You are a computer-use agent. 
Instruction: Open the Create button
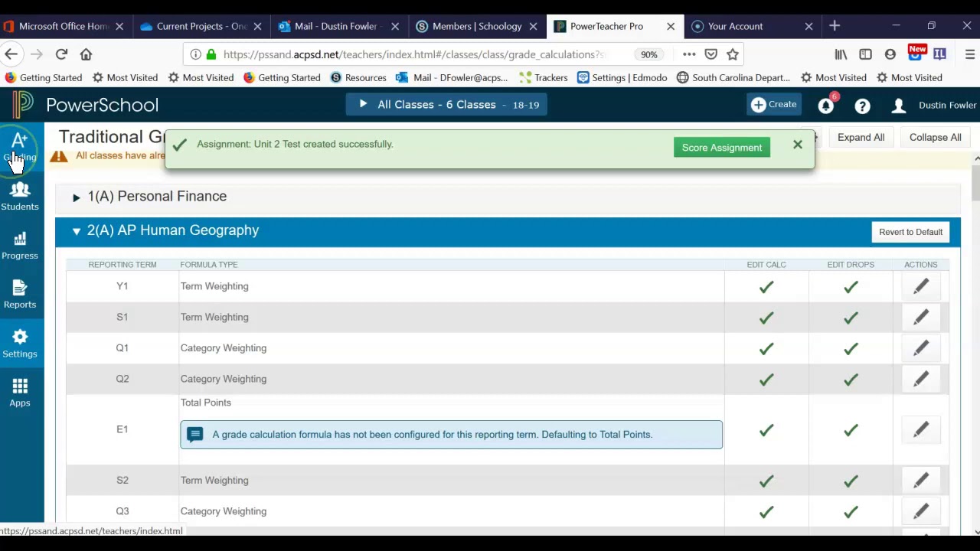coord(774,105)
